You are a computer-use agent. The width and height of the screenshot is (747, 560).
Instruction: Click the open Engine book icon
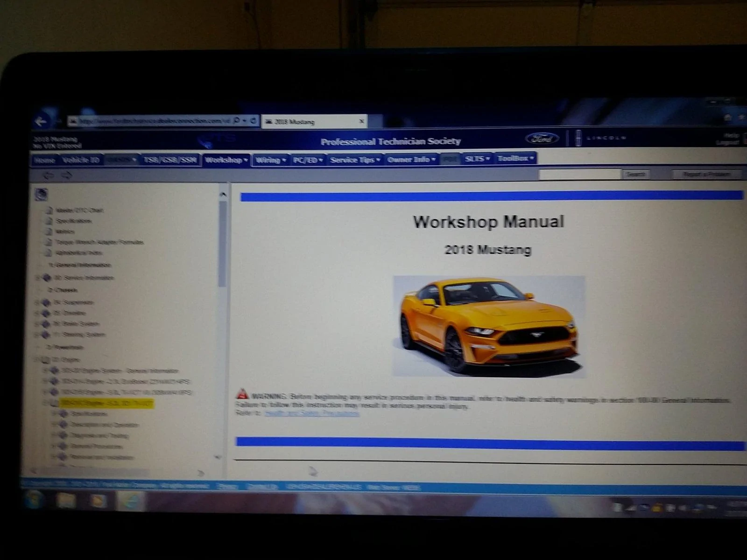pyautogui.click(x=45, y=360)
